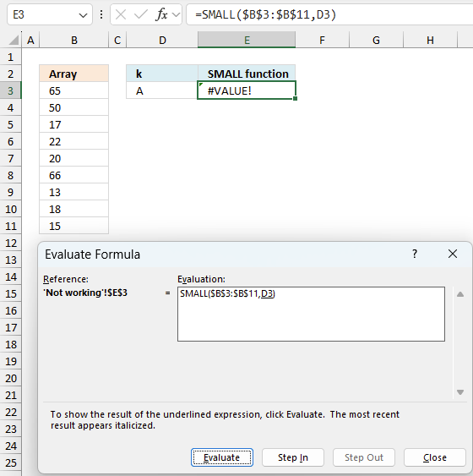Image resolution: width=473 pixels, height=476 pixels.
Task: Click the Evaluate button
Action: tap(222, 457)
